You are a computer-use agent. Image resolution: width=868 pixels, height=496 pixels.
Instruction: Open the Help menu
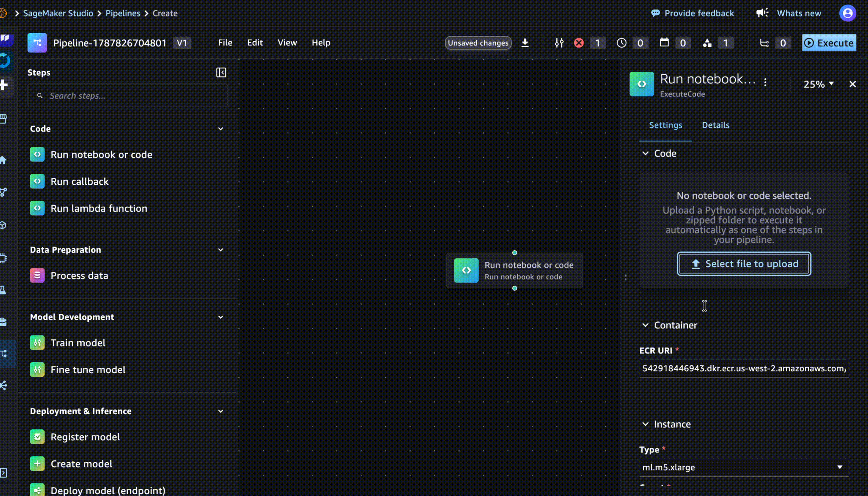click(x=321, y=43)
